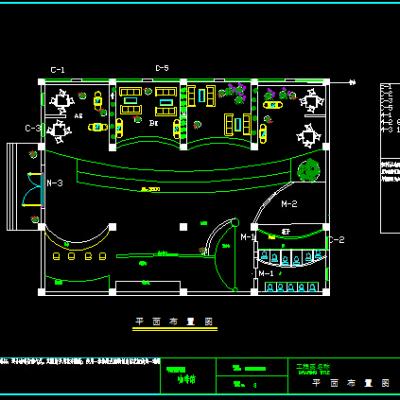Select the C-1 window label
The width and height of the screenshot is (400, 400).
[x=58, y=70]
